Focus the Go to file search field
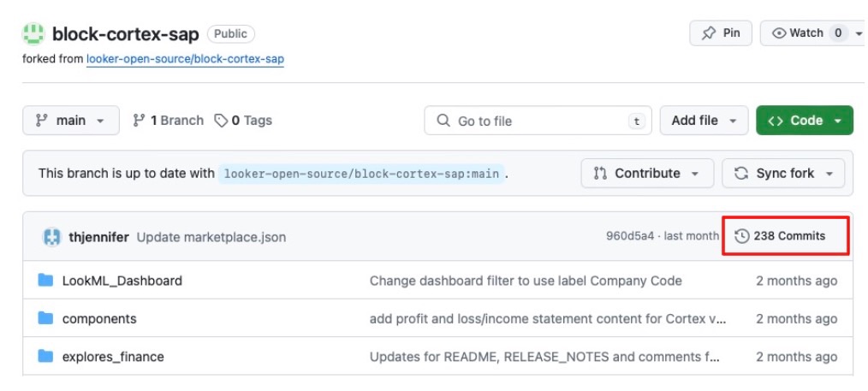The width and height of the screenshot is (868, 391). click(x=538, y=121)
